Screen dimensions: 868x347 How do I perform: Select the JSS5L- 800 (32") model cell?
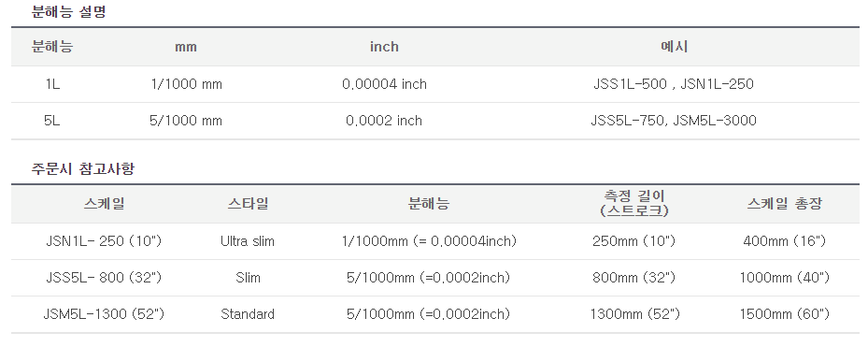104,278
